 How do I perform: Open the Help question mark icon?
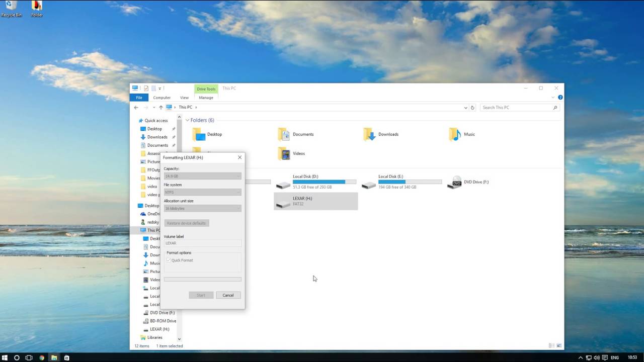[560, 98]
